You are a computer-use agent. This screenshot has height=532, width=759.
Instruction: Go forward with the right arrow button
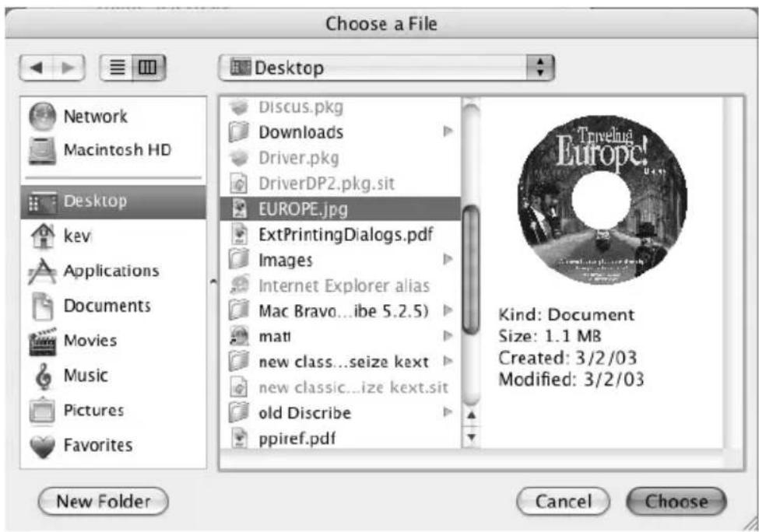pyautogui.click(x=69, y=68)
